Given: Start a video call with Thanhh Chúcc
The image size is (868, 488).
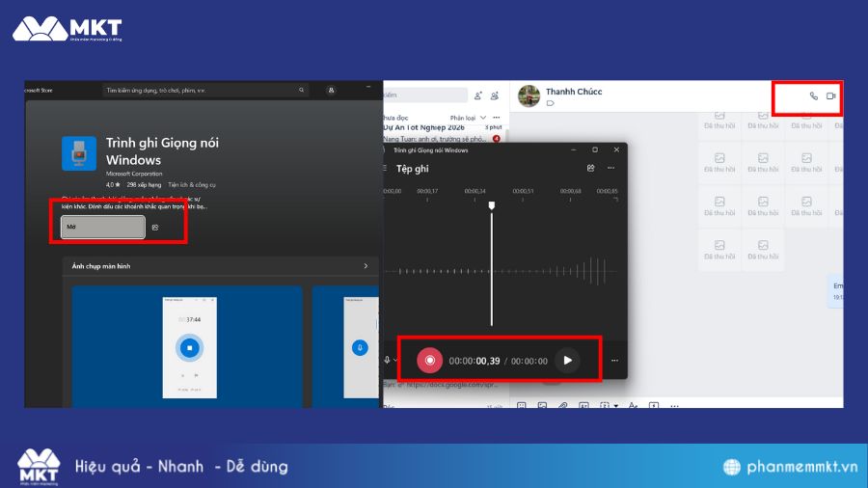Looking at the screenshot, I should 831,95.
